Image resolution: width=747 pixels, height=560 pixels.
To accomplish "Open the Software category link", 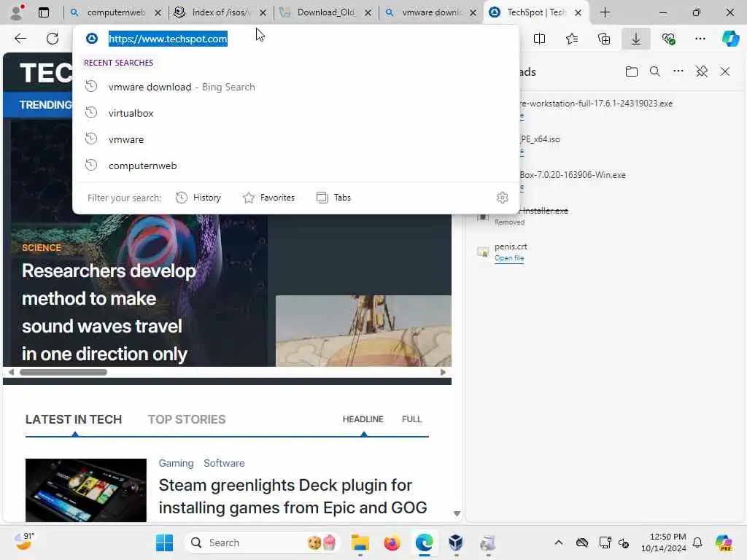I will [224, 463].
